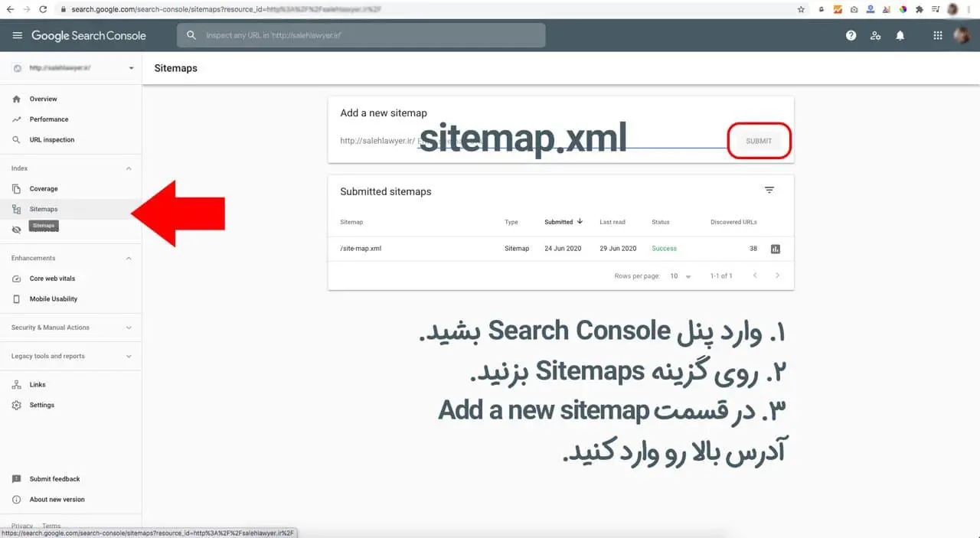
Task: Click the color wheel extension icon
Action: coord(903,9)
